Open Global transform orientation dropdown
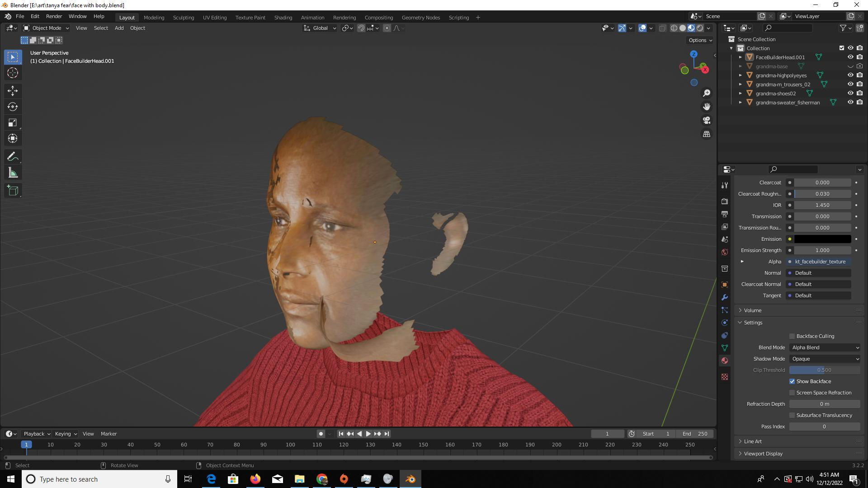The image size is (868, 488). tap(320, 28)
